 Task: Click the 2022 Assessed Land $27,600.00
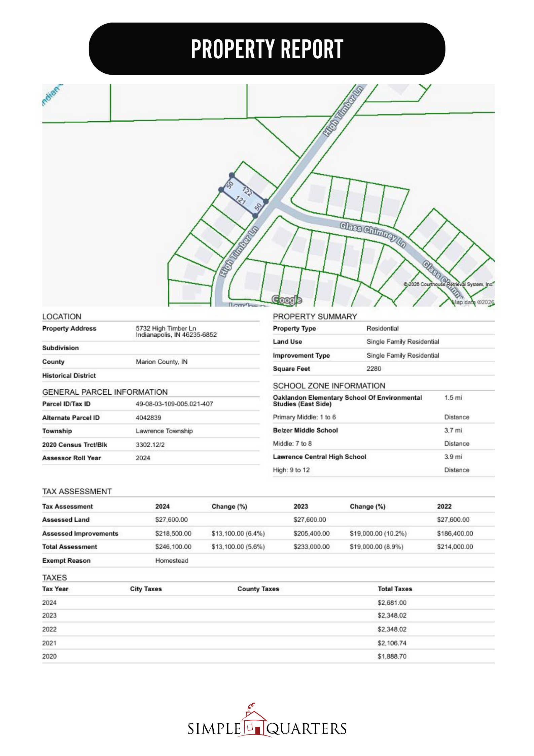pyautogui.click(x=453, y=520)
